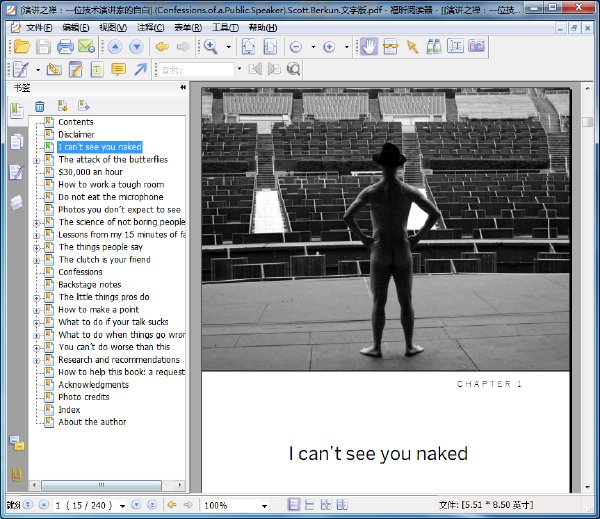
Task: Select the Select Text tool
Action: 390,47
